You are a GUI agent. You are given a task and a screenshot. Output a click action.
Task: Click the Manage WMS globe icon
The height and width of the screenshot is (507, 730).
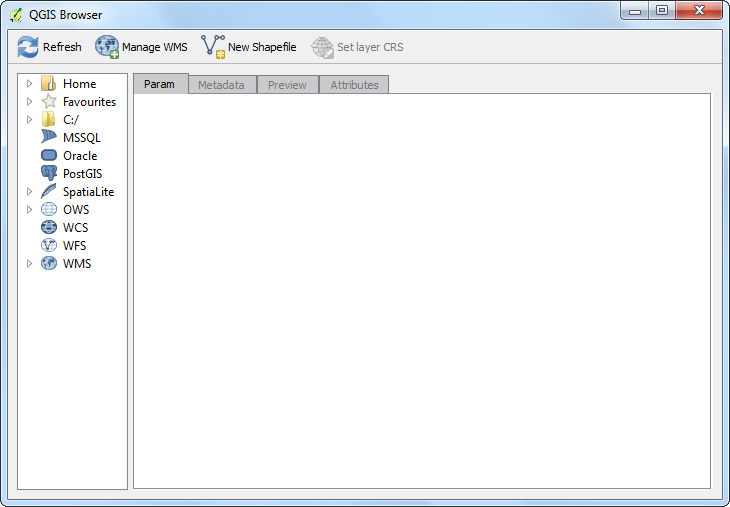point(107,47)
